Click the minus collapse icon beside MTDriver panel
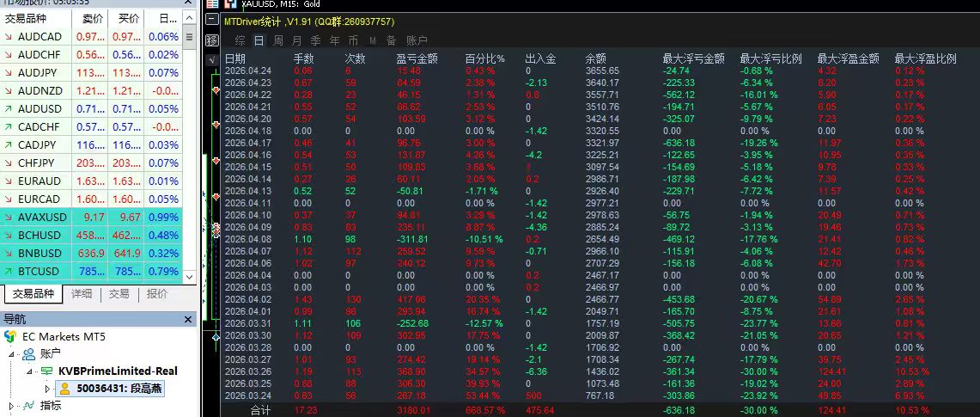The height and width of the screenshot is (417, 980). pyautogui.click(x=212, y=20)
